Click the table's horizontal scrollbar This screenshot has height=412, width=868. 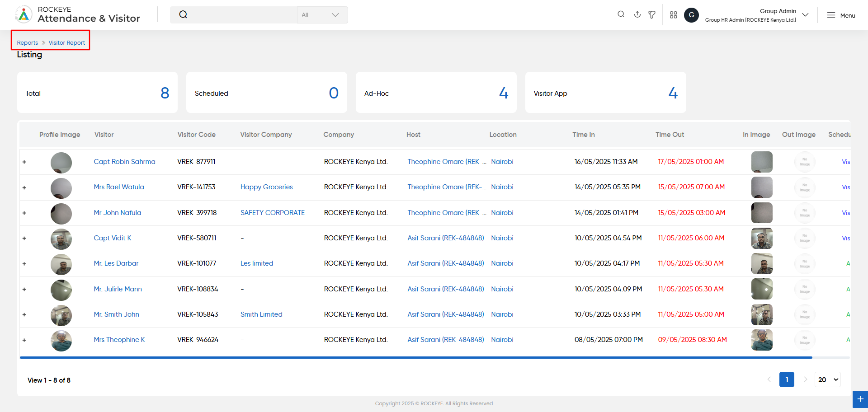(x=416, y=357)
